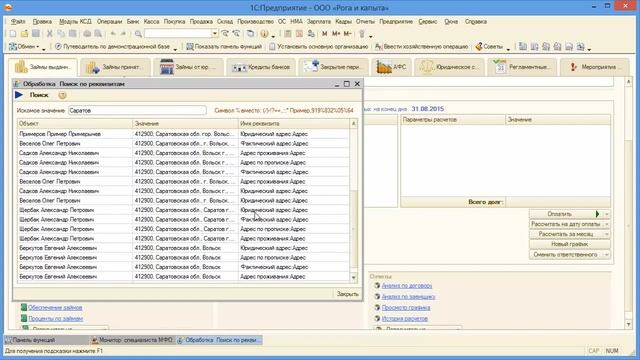Image resolution: width=640 pixels, height=360 pixels.
Task: Open the Справка menu
Action: [476, 22]
